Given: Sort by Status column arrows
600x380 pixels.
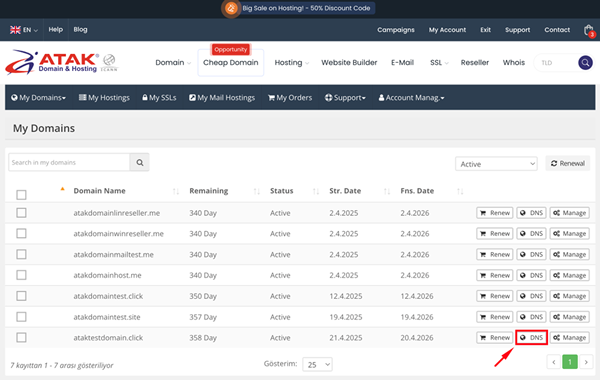Looking at the screenshot, I should pos(316,191).
